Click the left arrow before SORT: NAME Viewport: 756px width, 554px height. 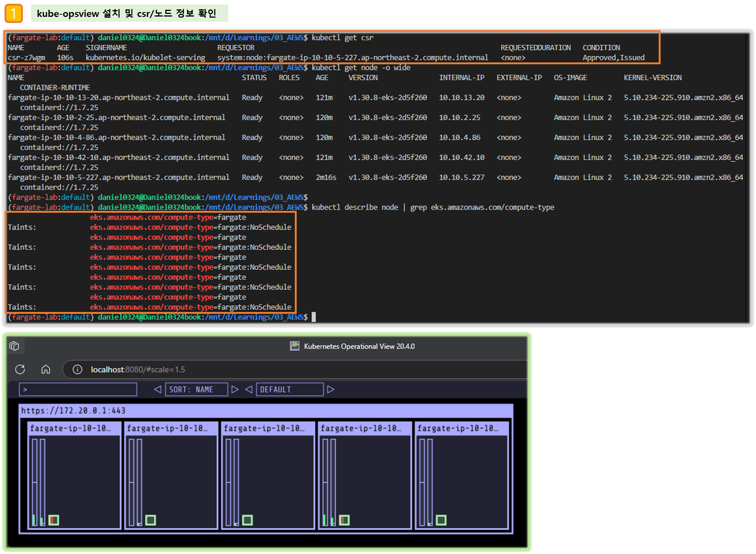(x=158, y=389)
